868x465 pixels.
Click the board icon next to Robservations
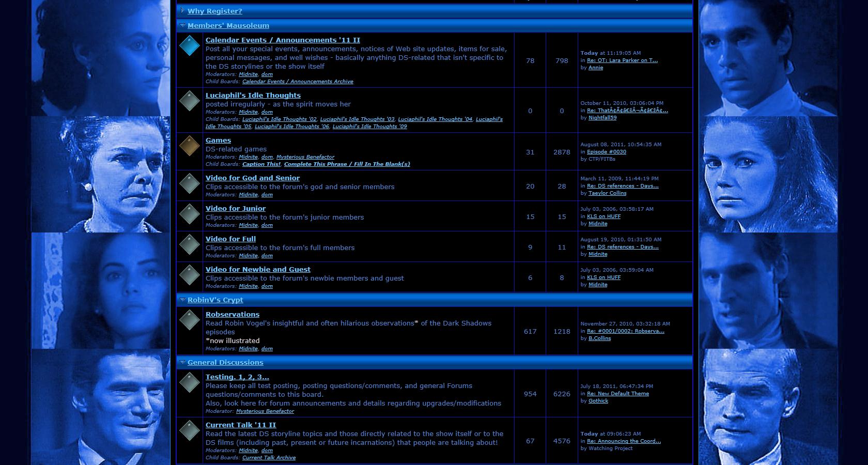(190, 320)
